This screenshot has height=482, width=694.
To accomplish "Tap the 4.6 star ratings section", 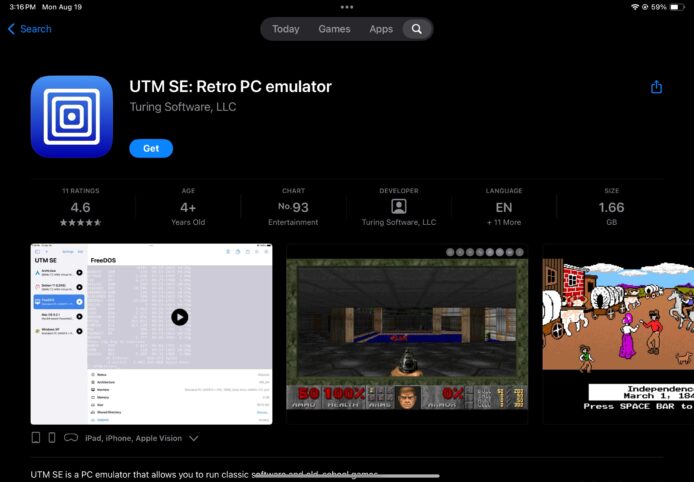I will coord(80,208).
